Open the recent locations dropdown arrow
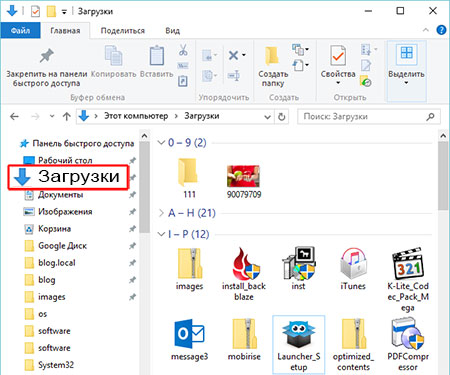Screen dimensions: 450x375 tap(52, 116)
